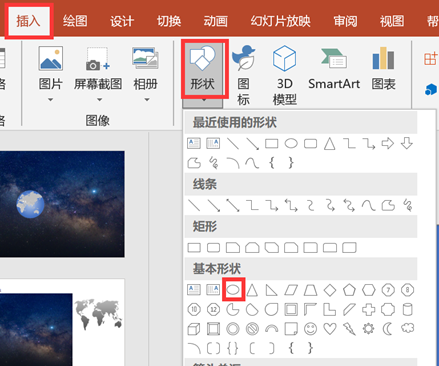Pick the no-symbol prohibited shape

tap(252, 329)
